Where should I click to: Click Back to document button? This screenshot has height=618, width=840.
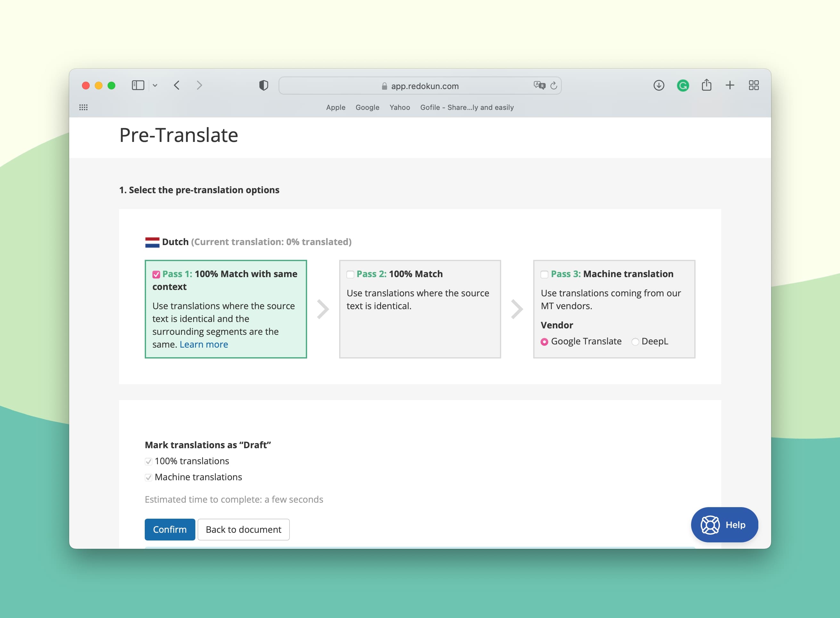click(x=243, y=529)
